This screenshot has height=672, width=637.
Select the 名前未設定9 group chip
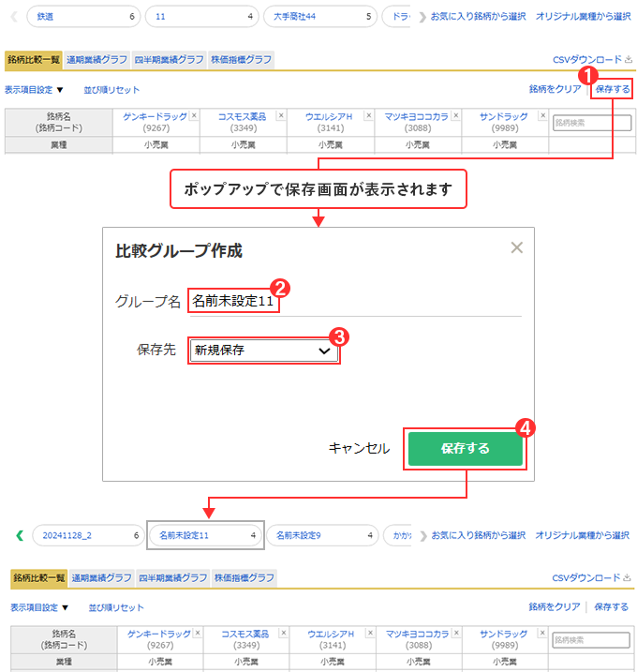322,535
